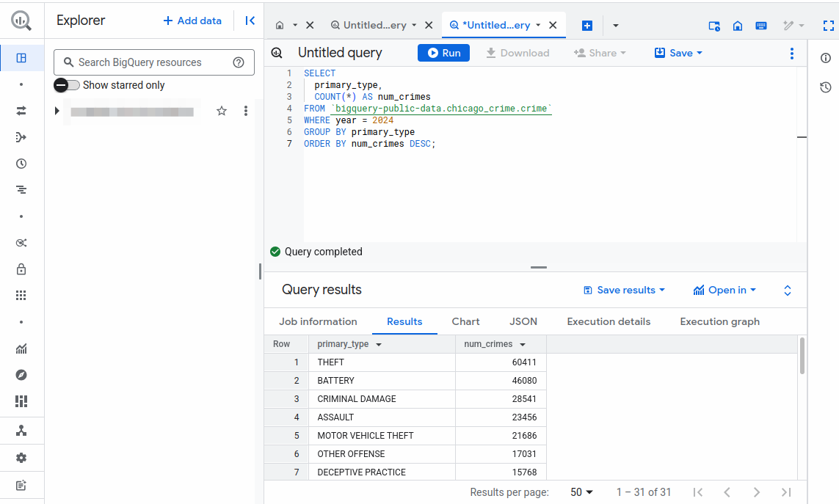Select the Studio explorer icon in sidebar

(21, 58)
